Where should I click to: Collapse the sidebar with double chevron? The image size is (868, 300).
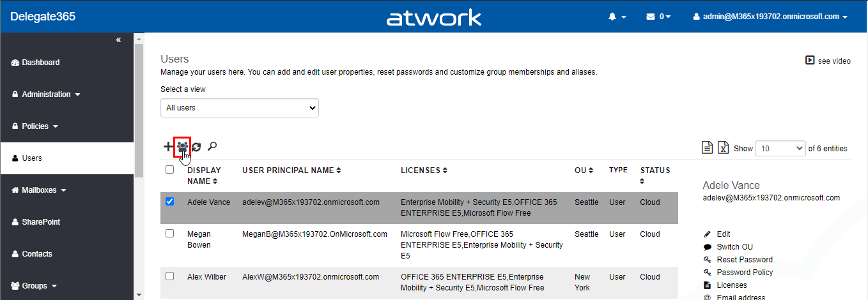pyautogui.click(x=118, y=40)
